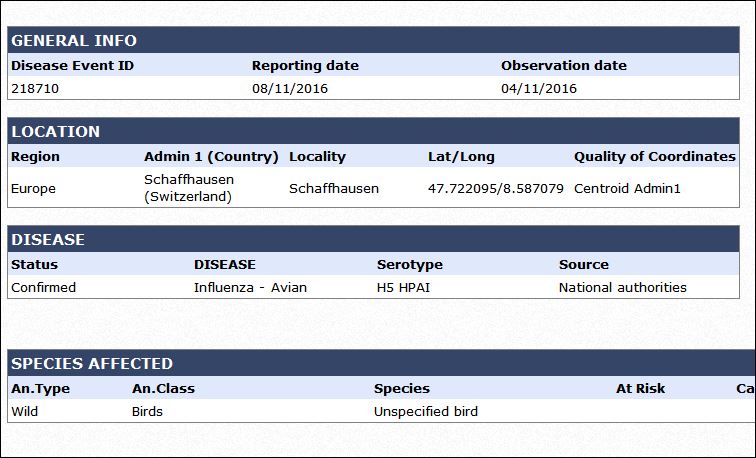Click the Centroid Admin1 quality value
Image resolution: width=756 pixels, height=458 pixels.
pos(627,189)
